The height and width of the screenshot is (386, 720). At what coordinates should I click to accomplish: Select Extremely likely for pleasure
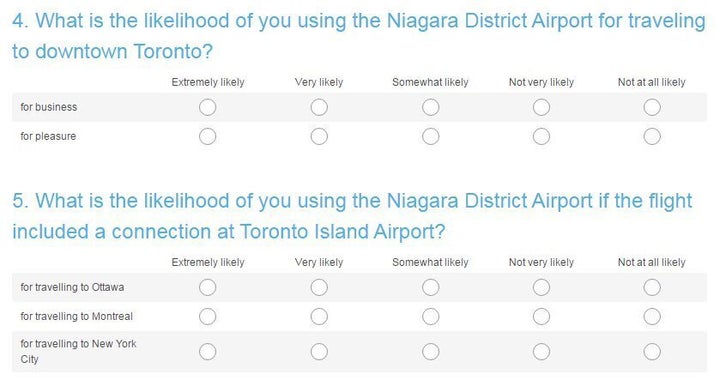pos(208,136)
